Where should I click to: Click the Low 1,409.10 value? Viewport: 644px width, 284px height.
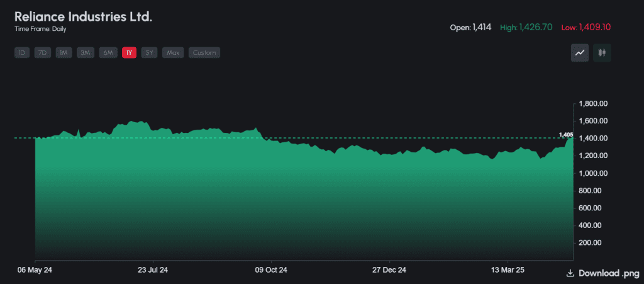click(586, 28)
